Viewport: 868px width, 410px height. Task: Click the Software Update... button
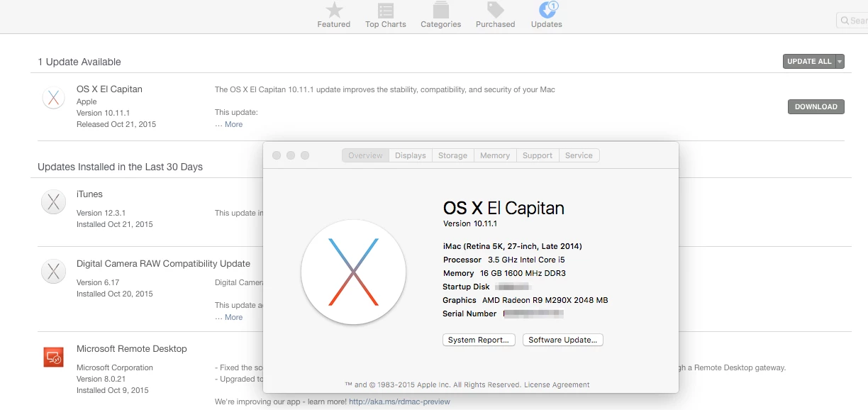click(563, 340)
